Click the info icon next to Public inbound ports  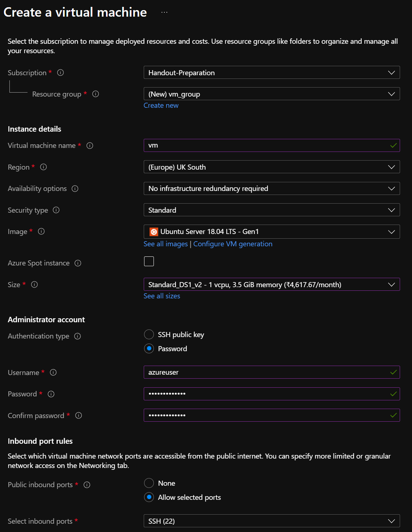pyautogui.click(x=87, y=485)
